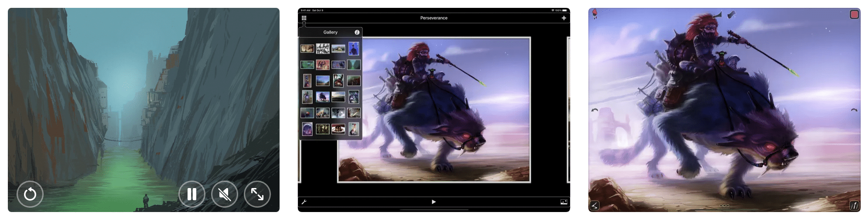Screen dimensions: 868x219
Task: Select the dessert plate gallery thumbnail
Action: tap(338, 129)
